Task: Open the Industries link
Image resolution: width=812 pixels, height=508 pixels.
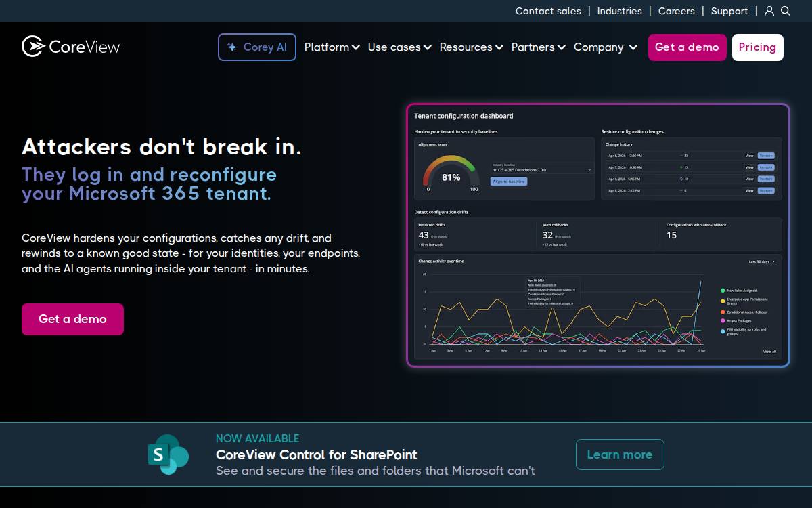Action: 619,11
